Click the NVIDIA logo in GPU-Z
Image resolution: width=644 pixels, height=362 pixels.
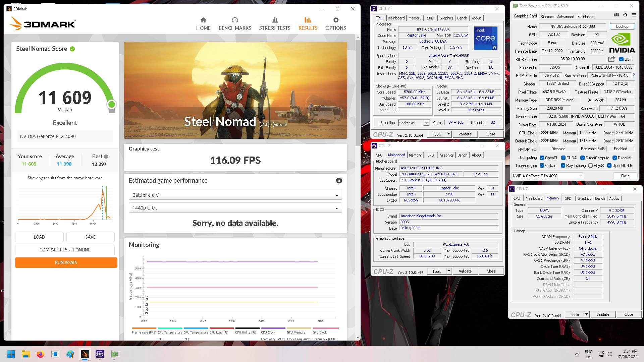point(622,43)
